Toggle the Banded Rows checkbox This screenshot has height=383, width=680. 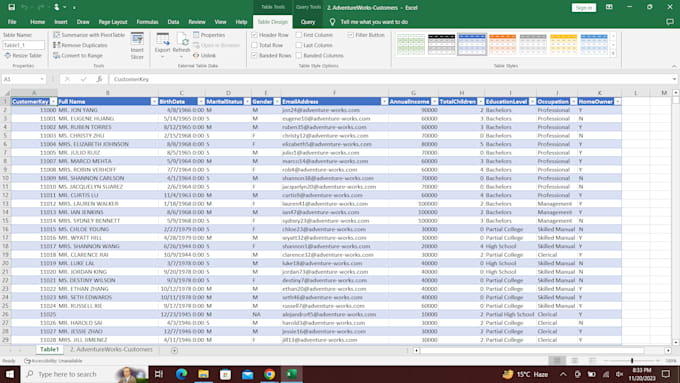coord(255,56)
